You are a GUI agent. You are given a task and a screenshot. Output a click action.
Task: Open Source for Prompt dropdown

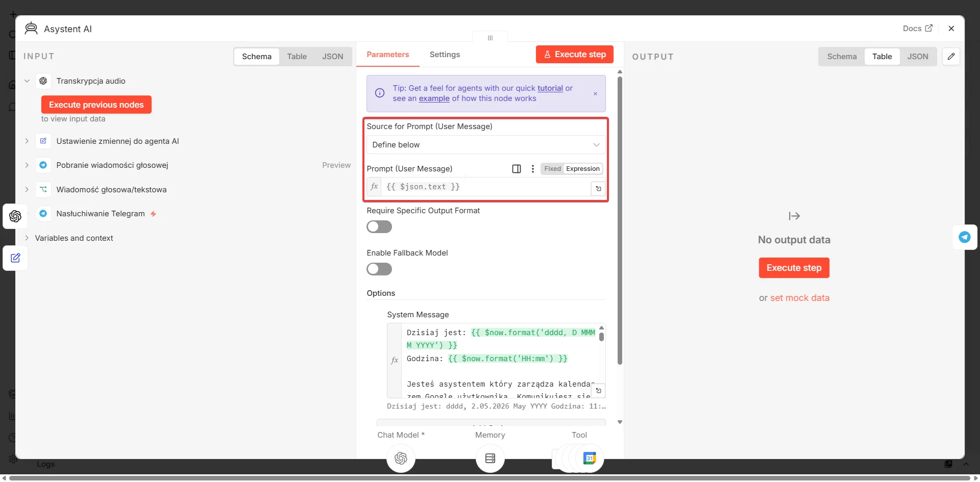pyautogui.click(x=486, y=145)
